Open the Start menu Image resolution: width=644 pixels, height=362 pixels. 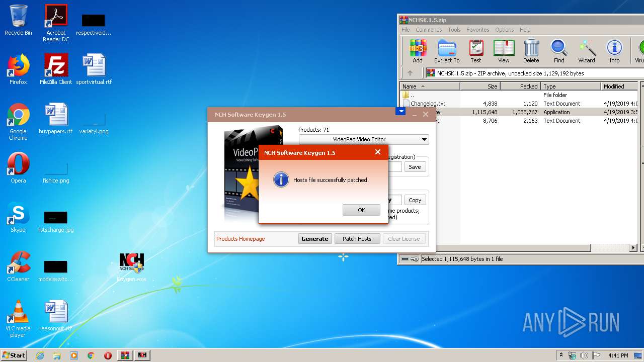[x=14, y=355]
